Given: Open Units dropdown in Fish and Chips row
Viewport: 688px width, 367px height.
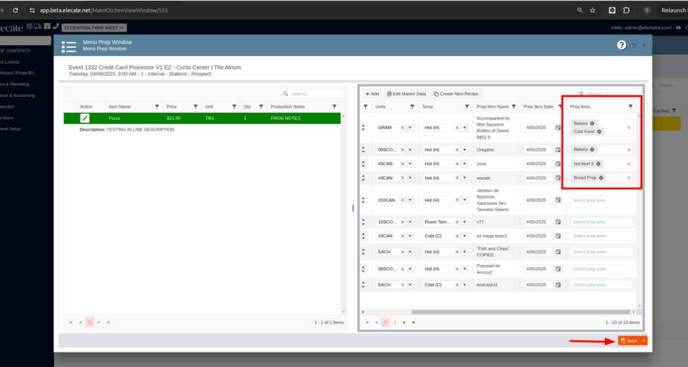Looking at the screenshot, I should coord(410,252).
